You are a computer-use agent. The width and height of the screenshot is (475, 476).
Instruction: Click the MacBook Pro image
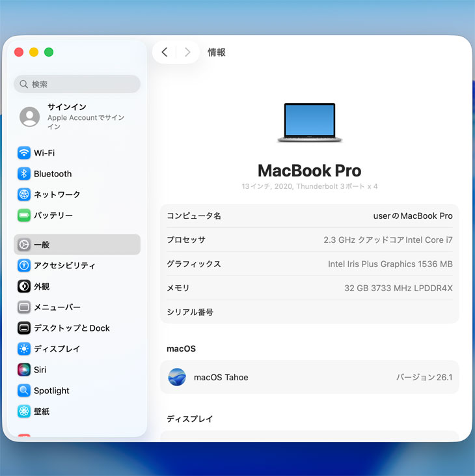click(309, 122)
